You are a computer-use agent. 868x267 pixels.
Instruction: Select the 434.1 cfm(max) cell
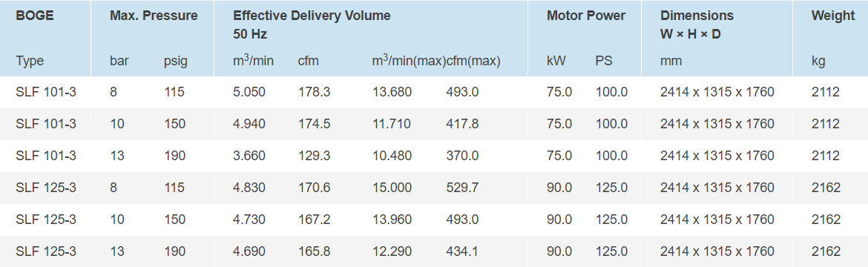coord(462,252)
